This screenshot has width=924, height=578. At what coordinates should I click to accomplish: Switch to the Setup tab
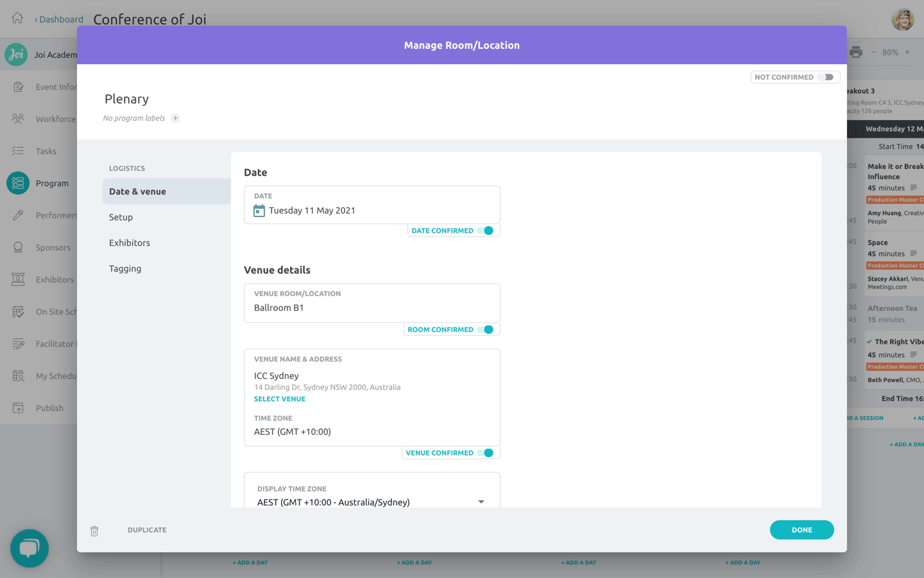[x=121, y=217]
